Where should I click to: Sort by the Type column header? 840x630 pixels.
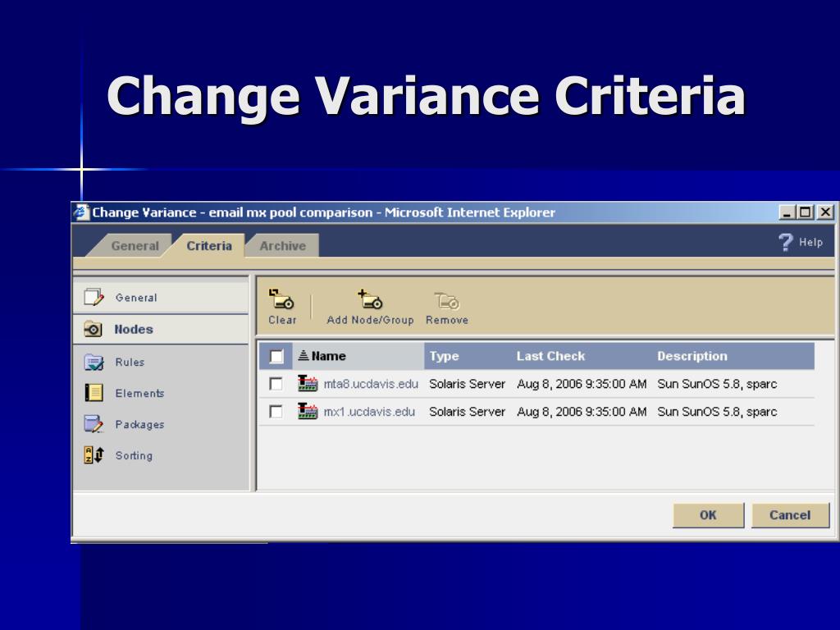pyautogui.click(x=444, y=356)
